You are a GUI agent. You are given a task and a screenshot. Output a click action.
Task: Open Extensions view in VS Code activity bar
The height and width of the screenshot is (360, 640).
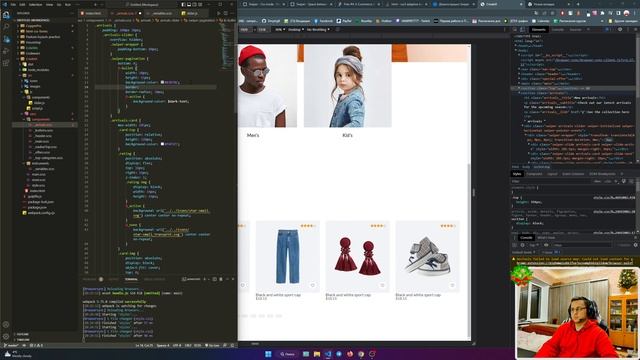tap(6, 63)
